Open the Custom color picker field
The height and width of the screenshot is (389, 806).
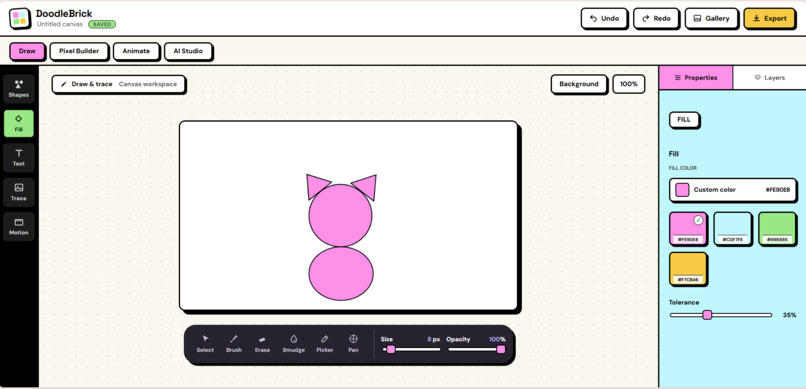tap(733, 190)
